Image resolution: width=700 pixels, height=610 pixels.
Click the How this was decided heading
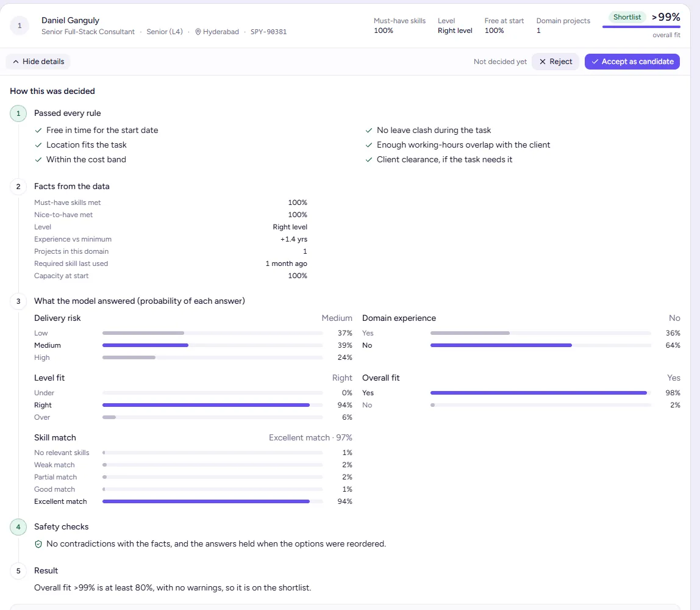point(52,91)
